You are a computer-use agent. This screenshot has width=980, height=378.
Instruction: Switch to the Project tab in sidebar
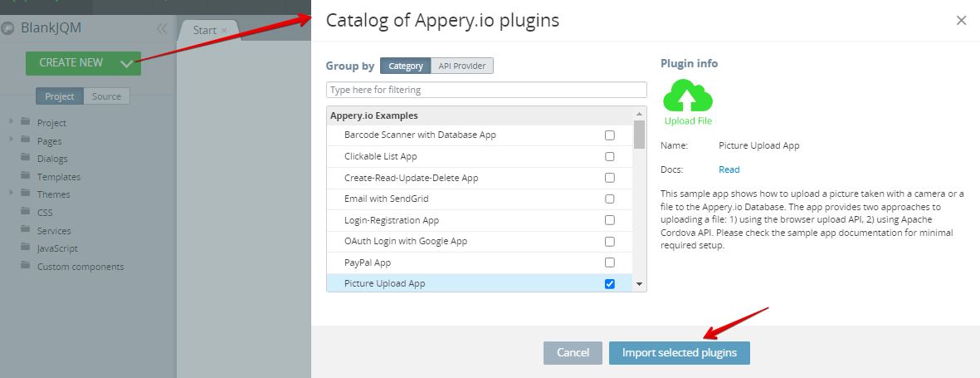[x=60, y=96]
